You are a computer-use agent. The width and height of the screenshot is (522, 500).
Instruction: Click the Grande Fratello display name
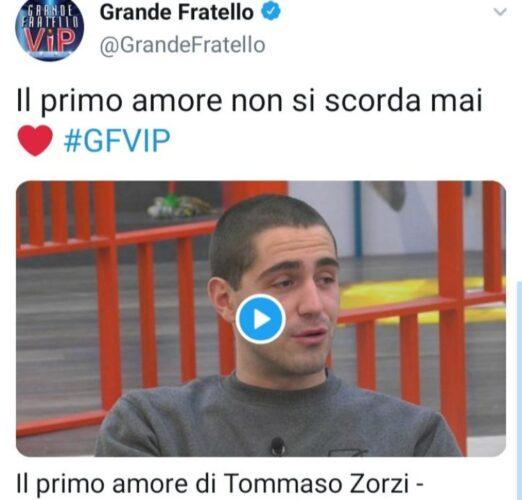177,12
